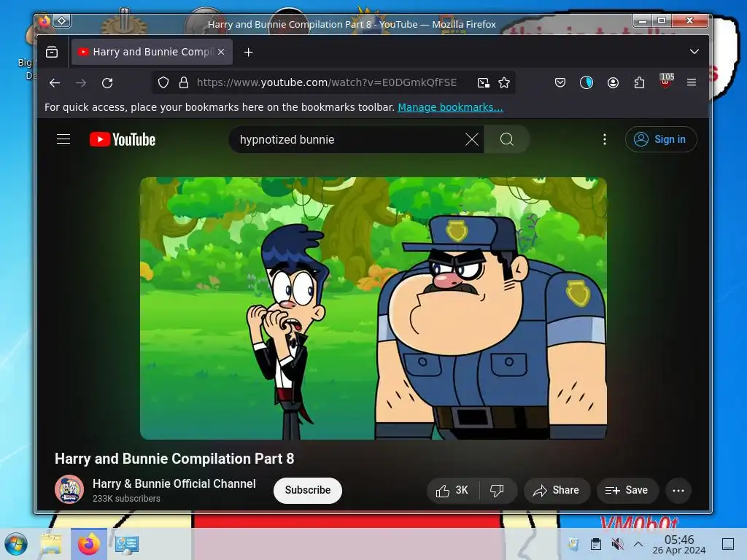The width and height of the screenshot is (747, 560).
Task: Open clipboard tray icon
Action: click(x=595, y=544)
